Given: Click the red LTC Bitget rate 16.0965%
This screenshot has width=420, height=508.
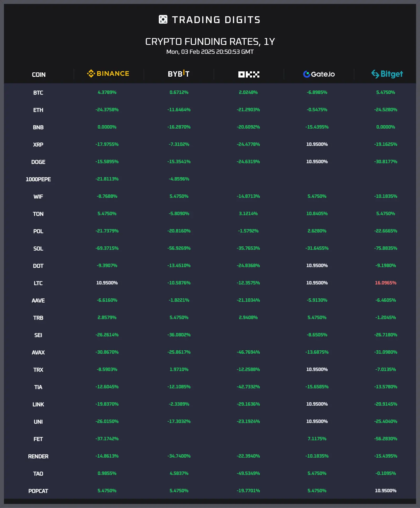Looking at the screenshot, I should coord(386,283).
